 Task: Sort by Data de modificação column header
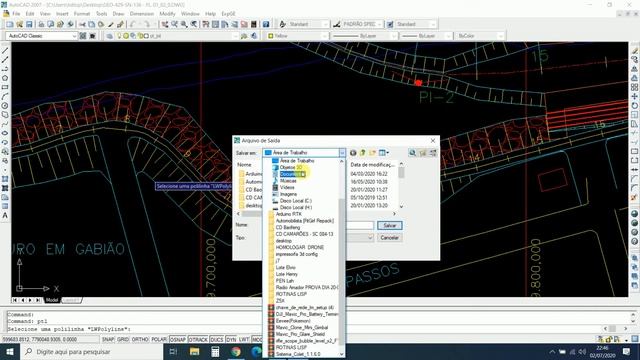pyautogui.click(x=372, y=164)
